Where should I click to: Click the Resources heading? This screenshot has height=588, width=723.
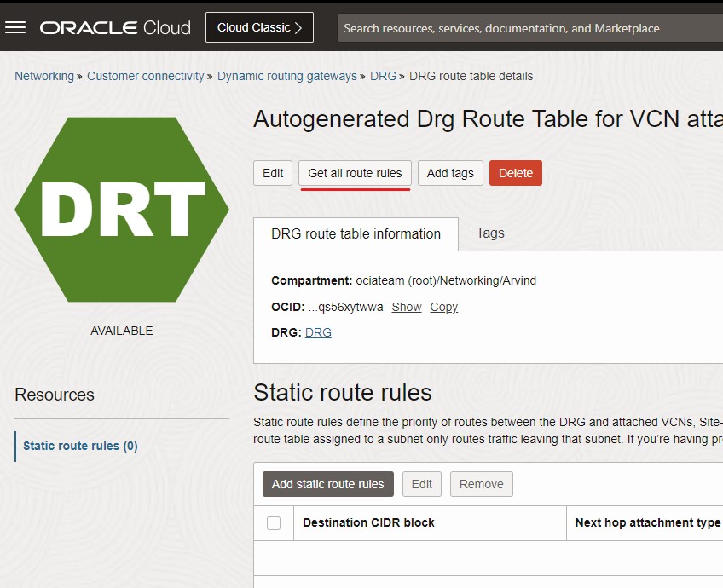tap(55, 395)
